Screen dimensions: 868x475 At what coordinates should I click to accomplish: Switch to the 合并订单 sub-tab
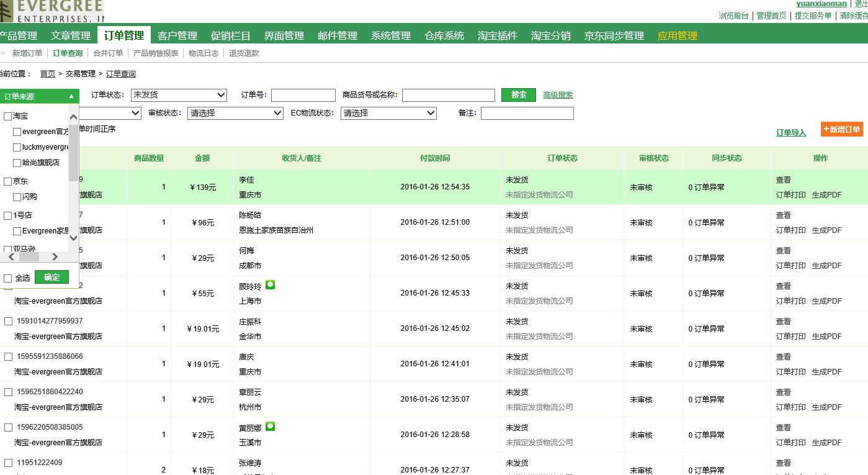click(108, 53)
